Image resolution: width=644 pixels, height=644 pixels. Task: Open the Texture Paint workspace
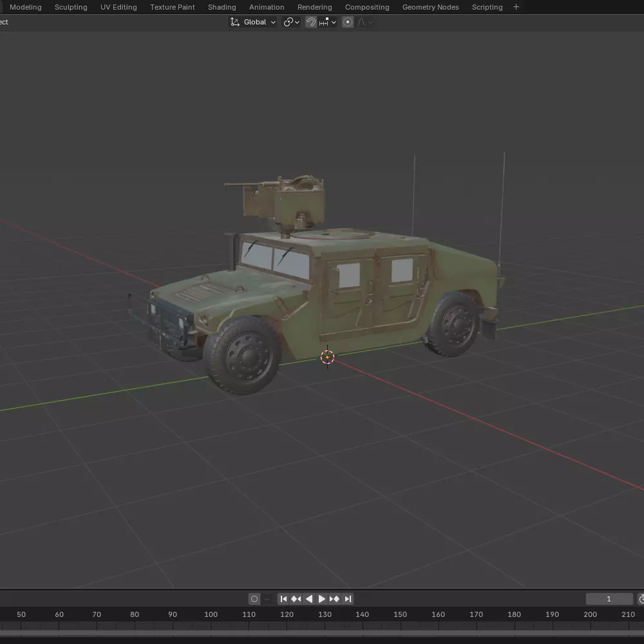pyautogui.click(x=173, y=7)
